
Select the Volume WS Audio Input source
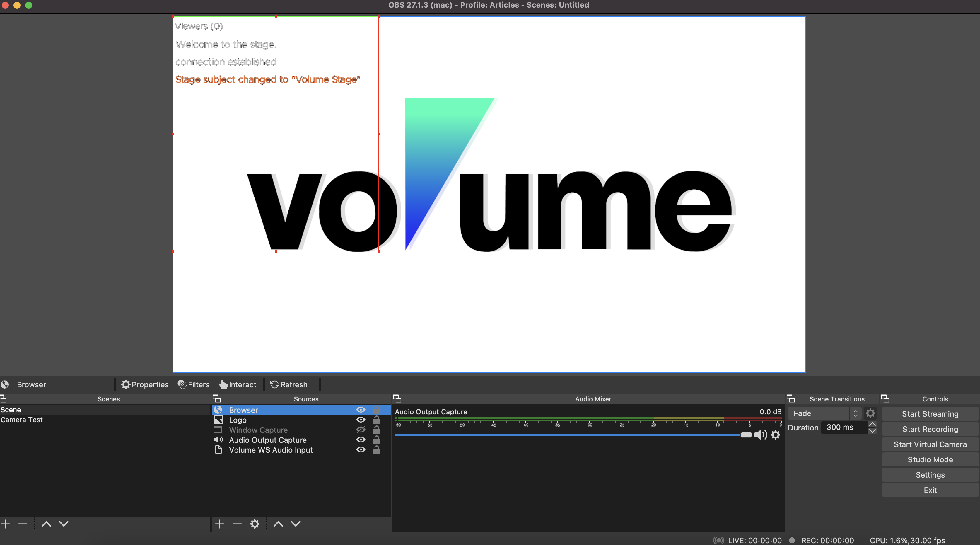click(301, 449)
